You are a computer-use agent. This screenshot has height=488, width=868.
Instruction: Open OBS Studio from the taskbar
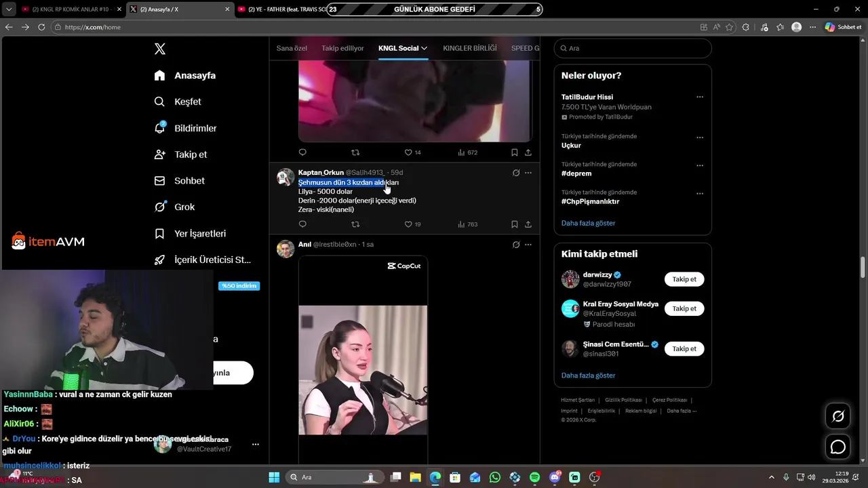[595, 477]
